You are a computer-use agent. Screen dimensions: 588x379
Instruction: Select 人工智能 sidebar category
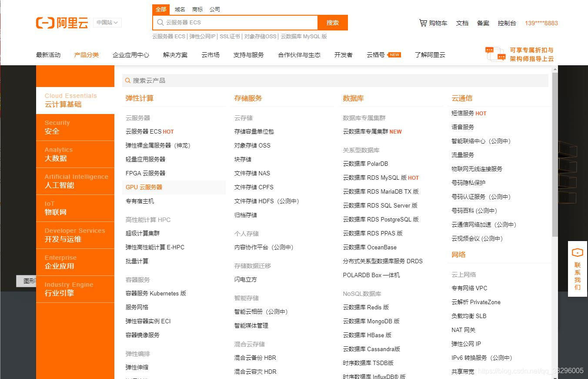pyautogui.click(x=75, y=181)
